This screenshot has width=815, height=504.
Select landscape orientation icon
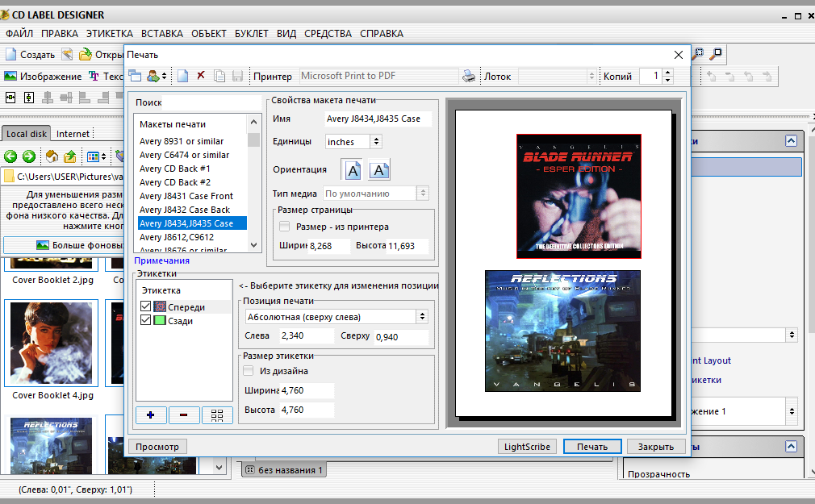coord(379,170)
